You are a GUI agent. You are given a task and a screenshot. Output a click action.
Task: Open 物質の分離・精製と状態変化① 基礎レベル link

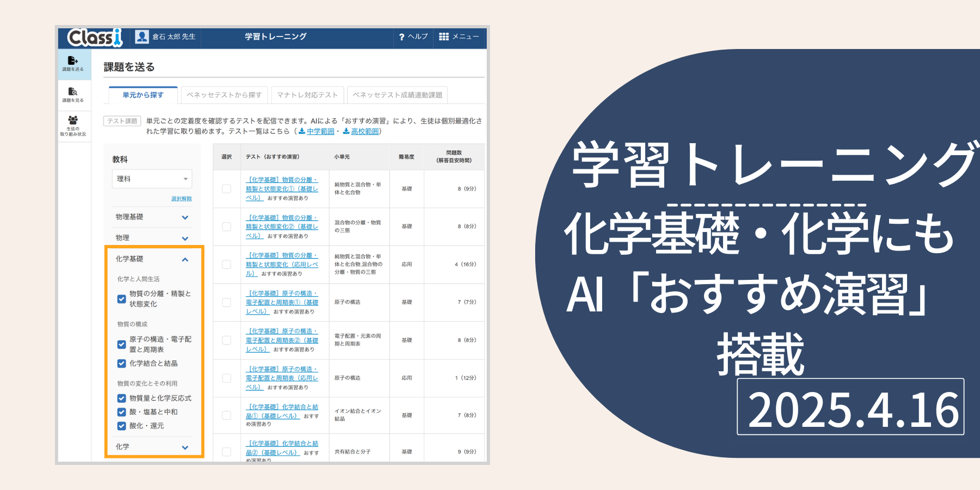pos(282,189)
